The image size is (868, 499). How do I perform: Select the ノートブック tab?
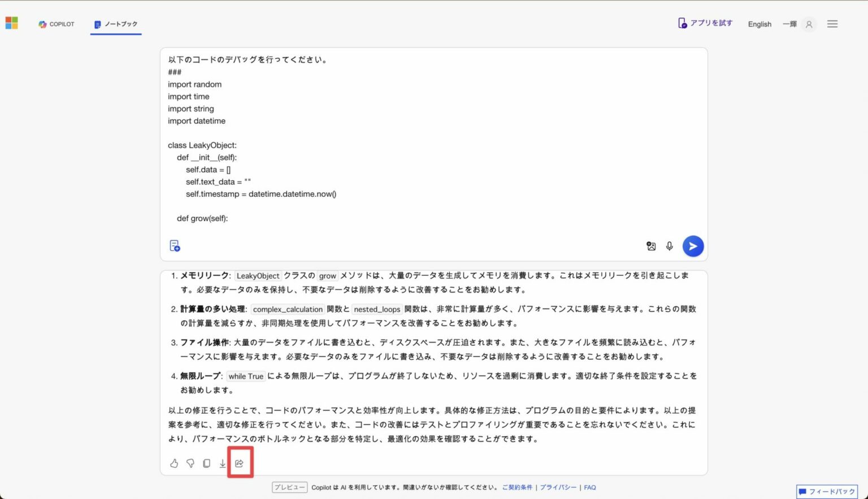click(x=115, y=24)
